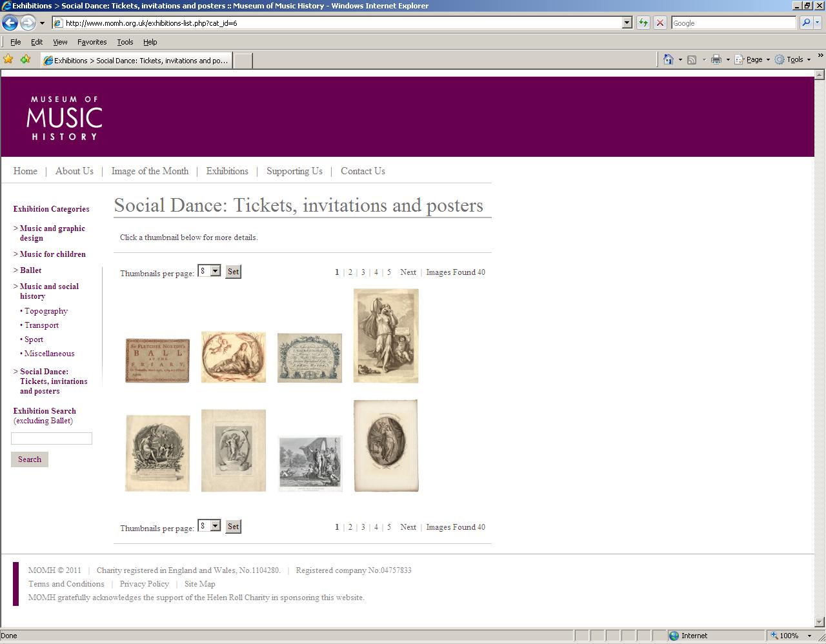Go to page 3 of thumbnail results
The height and width of the screenshot is (644, 826).
[363, 272]
